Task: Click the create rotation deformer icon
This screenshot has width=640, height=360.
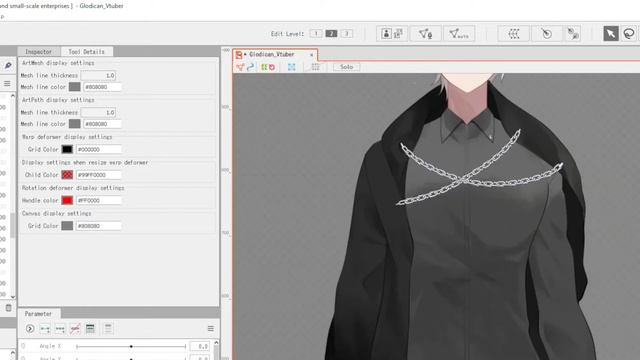Action: tap(547, 33)
